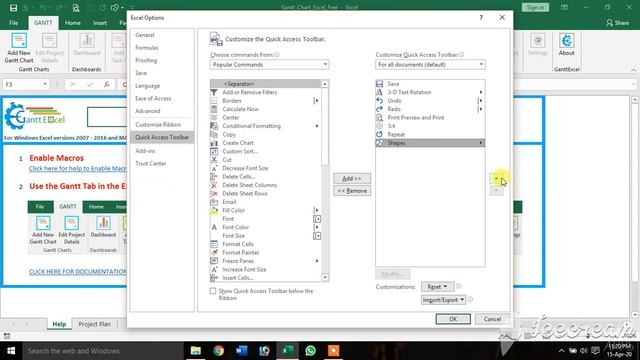This screenshot has height=360, width=640.
Task: Select the Freeze Panes icon
Action: (x=214, y=261)
